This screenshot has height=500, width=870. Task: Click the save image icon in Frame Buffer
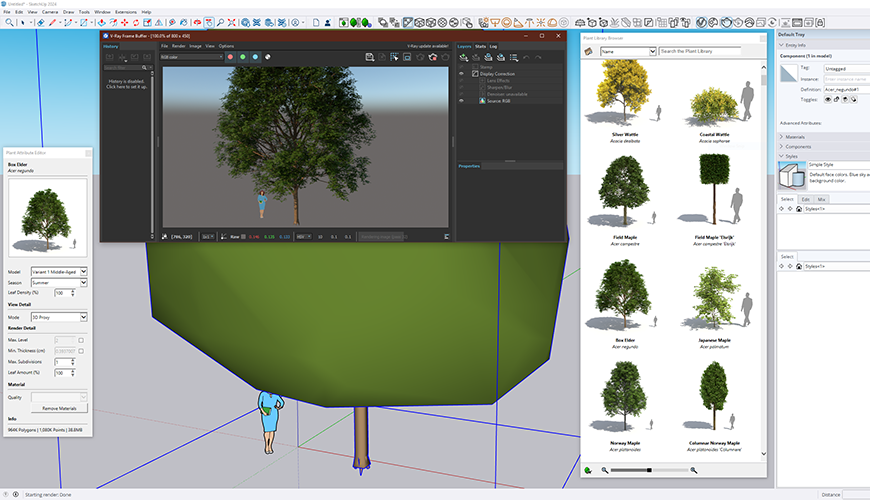[x=369, y=57]
